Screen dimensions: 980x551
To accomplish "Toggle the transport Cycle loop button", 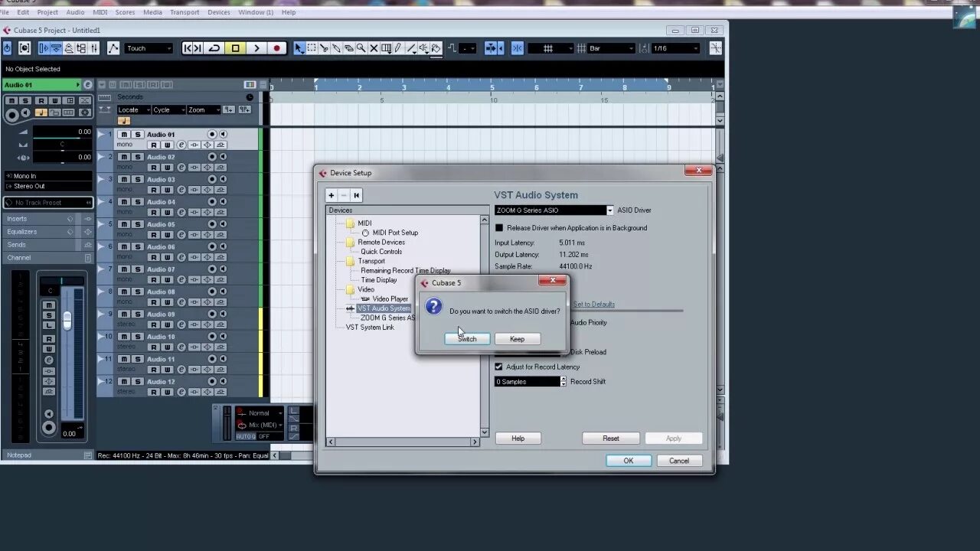I will (214, 48).
